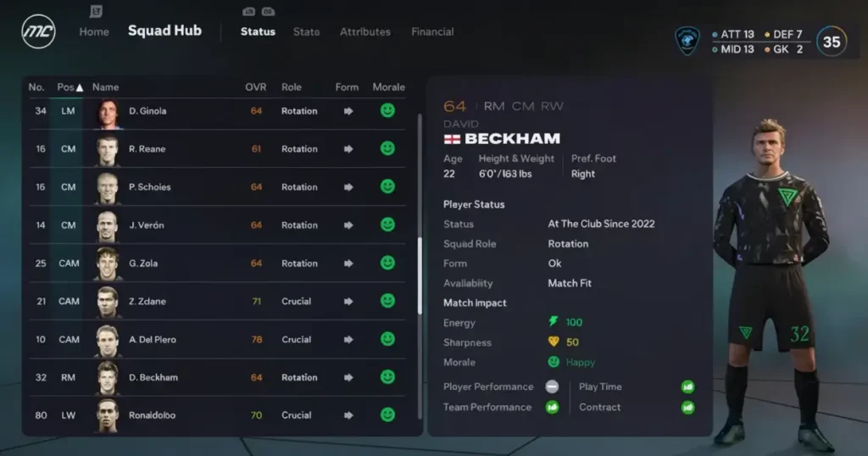
Task: Click Z. Zidane's form arrow icon
Action: (348, 301)
